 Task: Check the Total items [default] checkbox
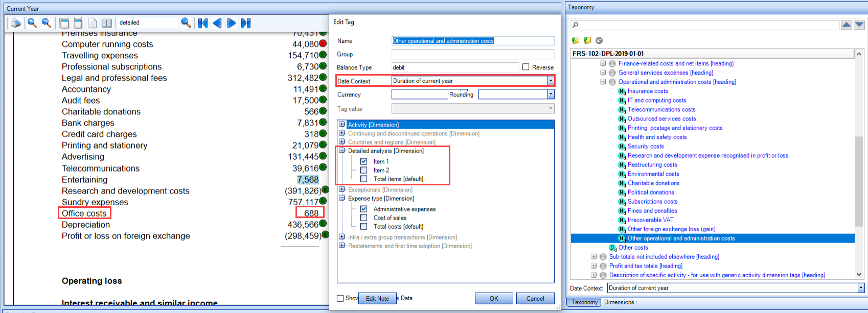pos(364,179)
